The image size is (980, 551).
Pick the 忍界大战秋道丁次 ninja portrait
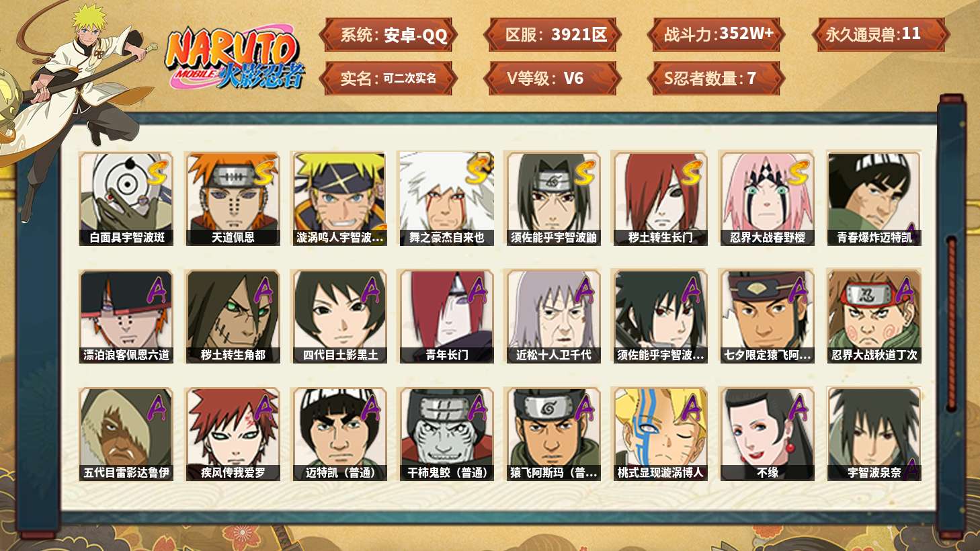click(874, 316)
